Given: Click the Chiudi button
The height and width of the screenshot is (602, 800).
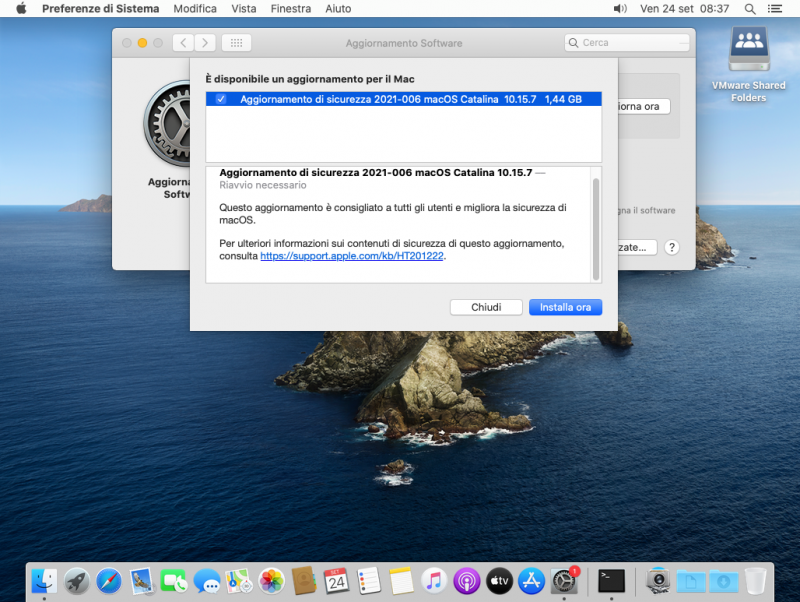Looking at the screenshot, I should [x=486, y=307].
